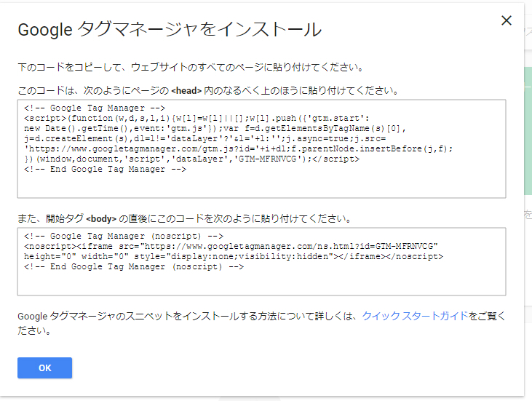Click the noscript iframe src ns.html line
The image size is (532, 401).
pyautogui.click(x=231, y=246)
